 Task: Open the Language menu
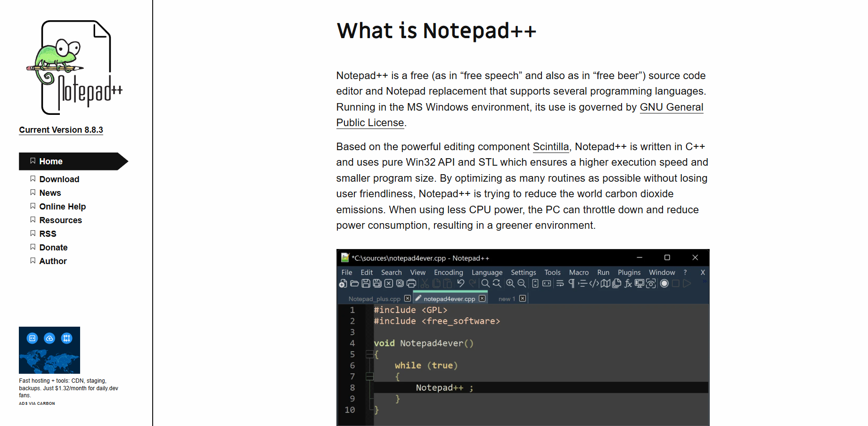click(487, 273)
